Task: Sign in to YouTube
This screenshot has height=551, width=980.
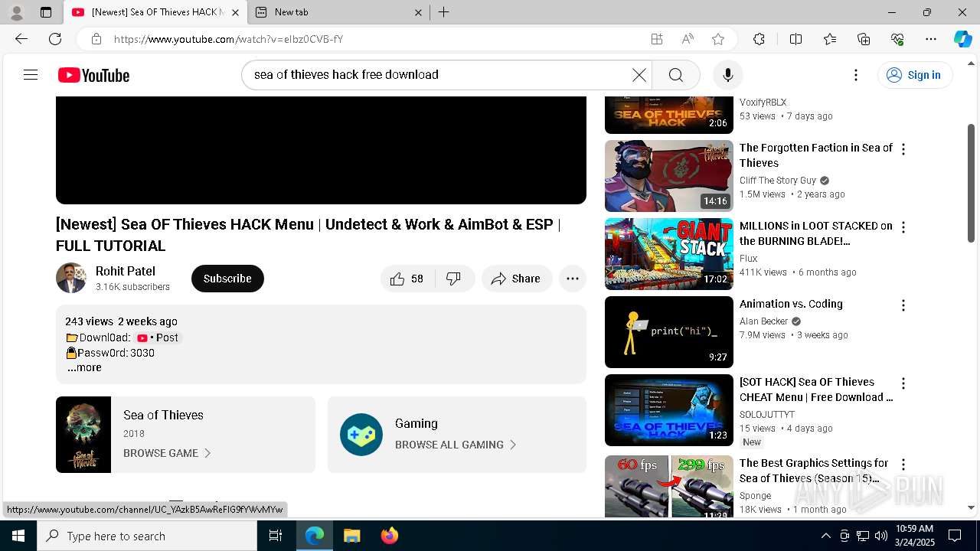Action: [914, 75]
